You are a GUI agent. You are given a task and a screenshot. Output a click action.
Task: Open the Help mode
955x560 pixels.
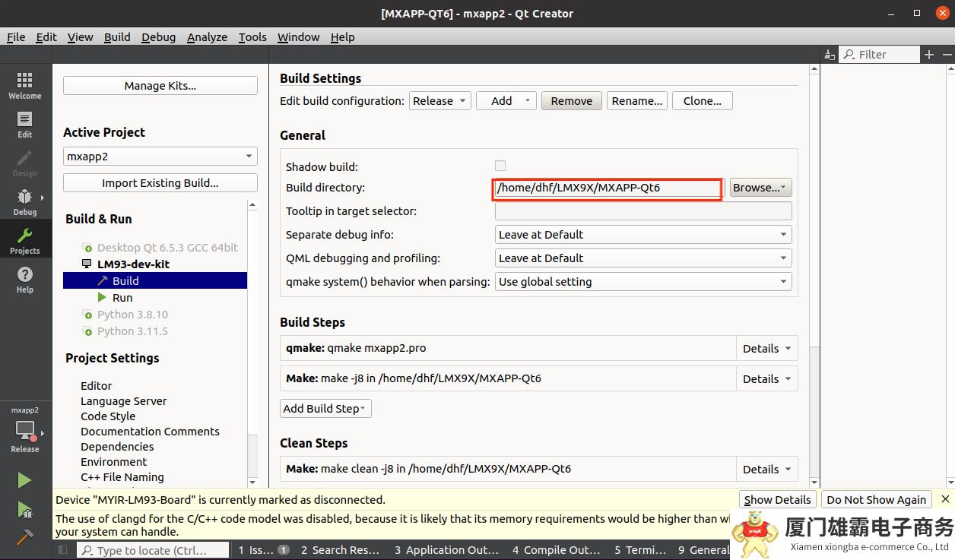point(24,280)
